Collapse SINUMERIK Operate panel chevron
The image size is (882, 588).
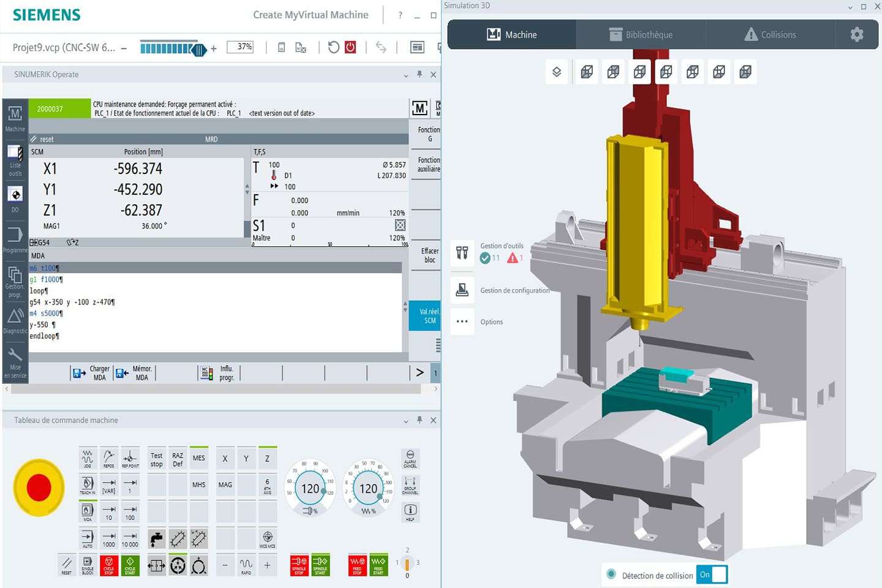[405, 75]
